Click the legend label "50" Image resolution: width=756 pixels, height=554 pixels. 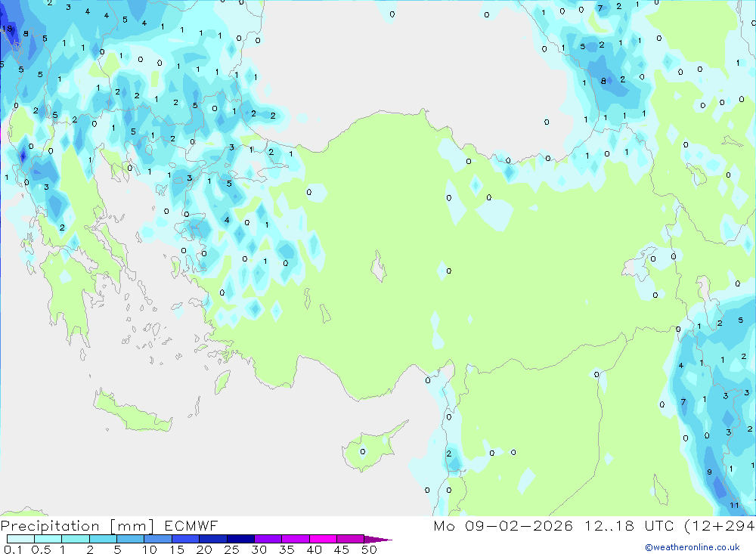pyautogui.click(x=369, y=549)
